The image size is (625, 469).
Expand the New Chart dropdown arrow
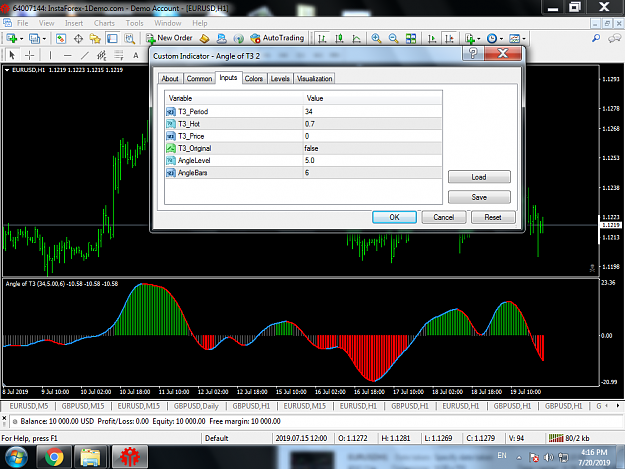[22, 39]
